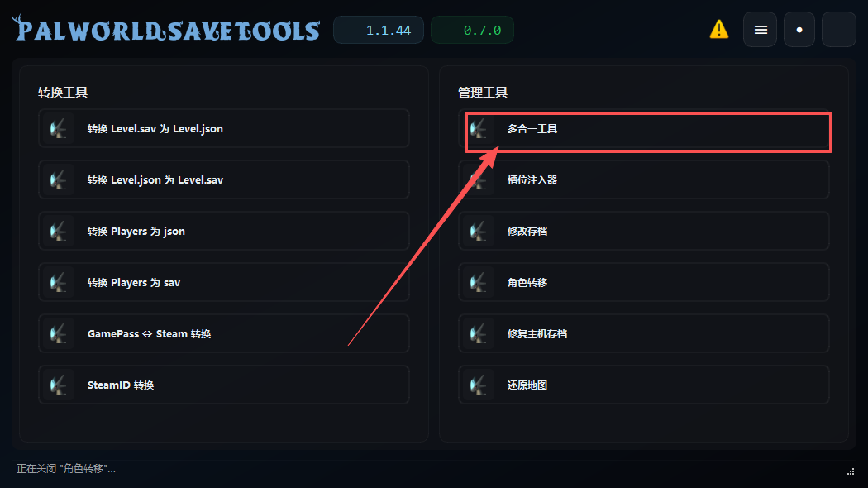The height and width of the screenshot is (488, 868).
Task: Click version badge 0.7.0
Action: (x=472, y=30)
